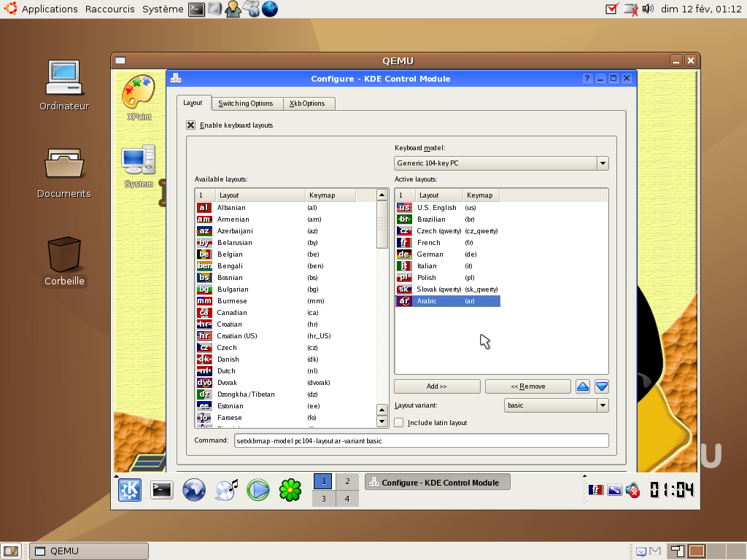The image size is (747, 560).
Task: Click the Add >> button
Action: (437, 386)
